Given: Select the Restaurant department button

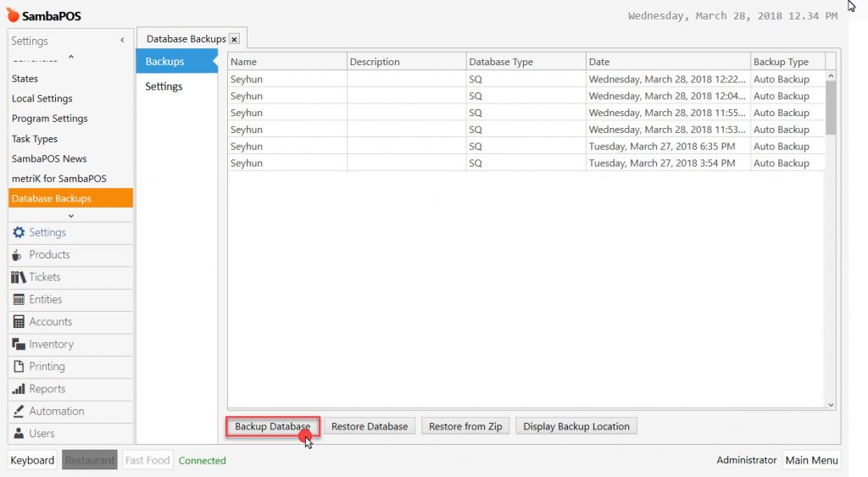Looking at the screenshot, I should pyautogui.click(x=90, y=460).
